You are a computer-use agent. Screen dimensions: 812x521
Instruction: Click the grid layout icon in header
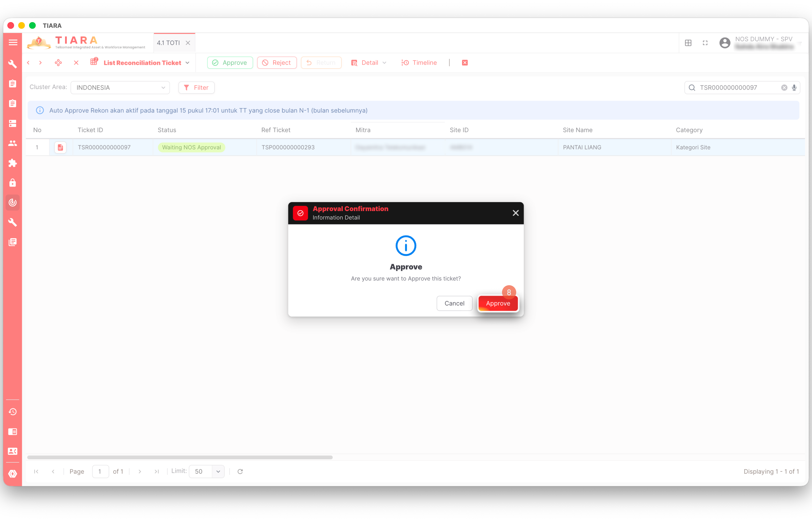click(688, 43)
